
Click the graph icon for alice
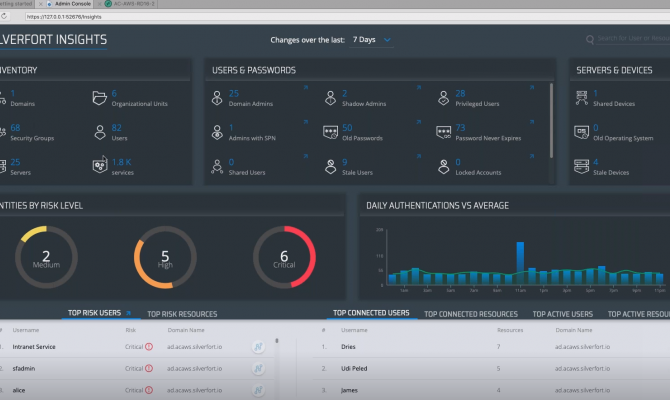pos(258,390)
